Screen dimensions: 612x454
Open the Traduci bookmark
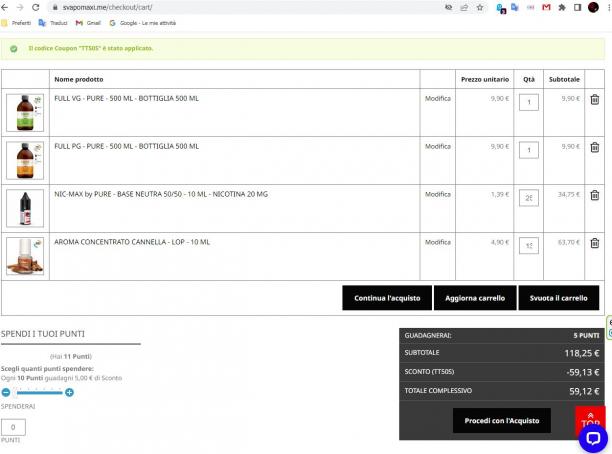(53, 23)
